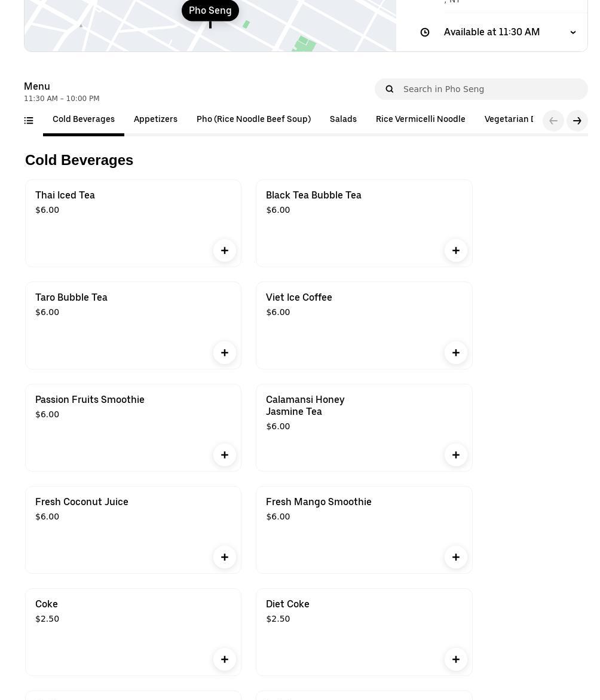Open the menu categories list icon
This screenshot has height=700, width=600.
pyautogui.click(x=29, y=121)
